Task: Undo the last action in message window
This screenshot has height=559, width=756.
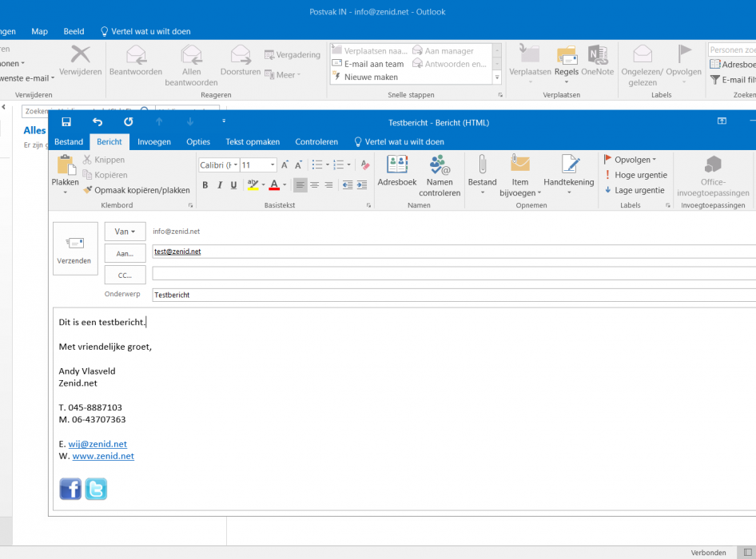Action: pyautogui.click(x=97, y=122)
